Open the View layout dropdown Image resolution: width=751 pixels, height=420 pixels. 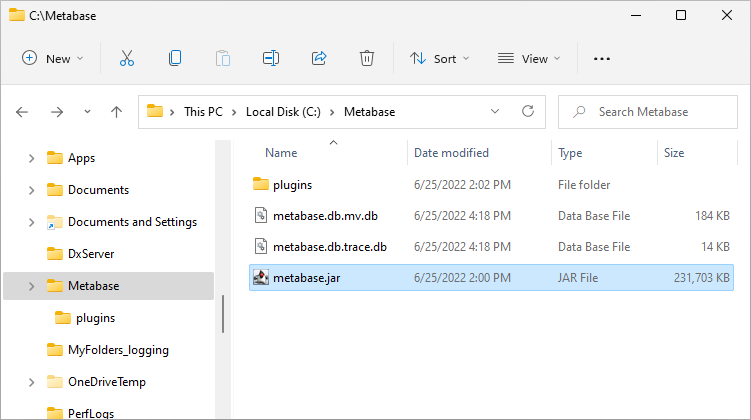tap(529, 58)
